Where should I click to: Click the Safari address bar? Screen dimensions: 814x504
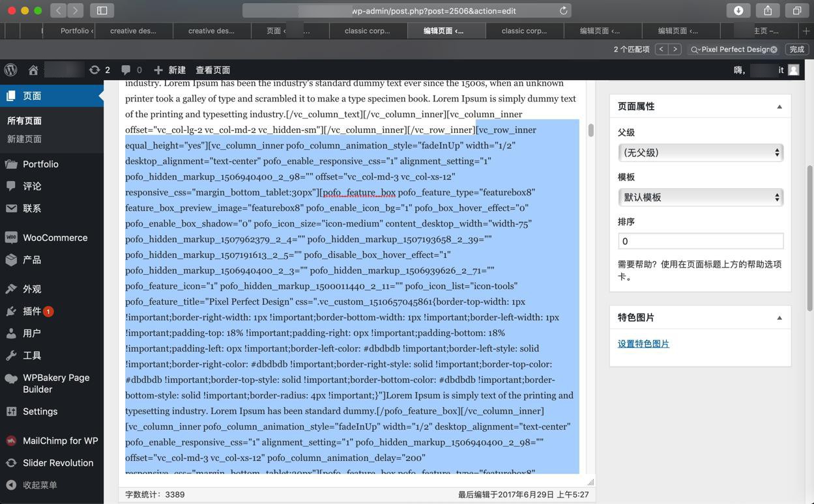click(407, 10)
